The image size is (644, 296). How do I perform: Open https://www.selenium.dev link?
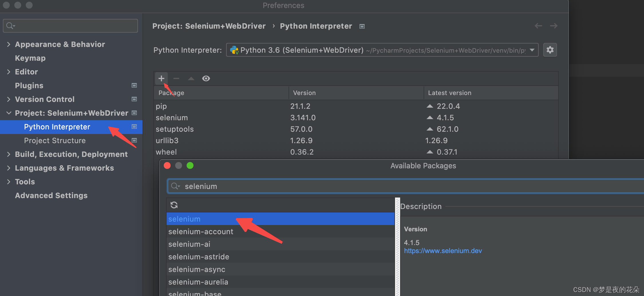point(443,251)
